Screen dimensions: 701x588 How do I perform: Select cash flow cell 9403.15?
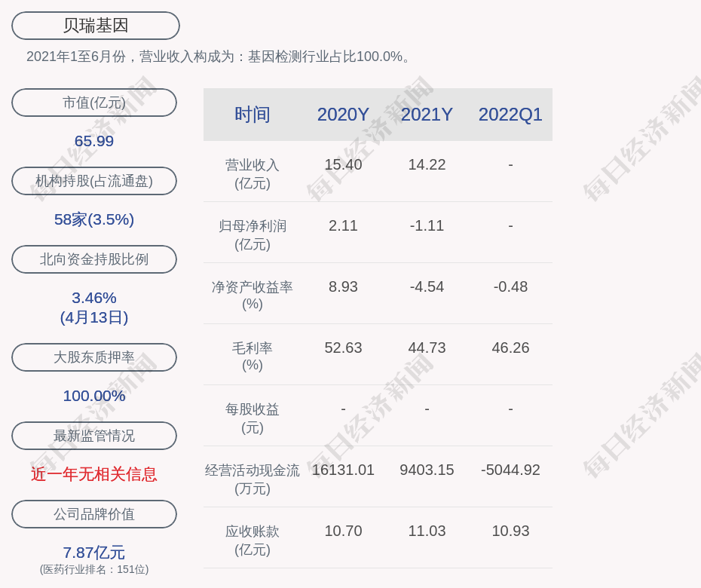tap(427, 470)
